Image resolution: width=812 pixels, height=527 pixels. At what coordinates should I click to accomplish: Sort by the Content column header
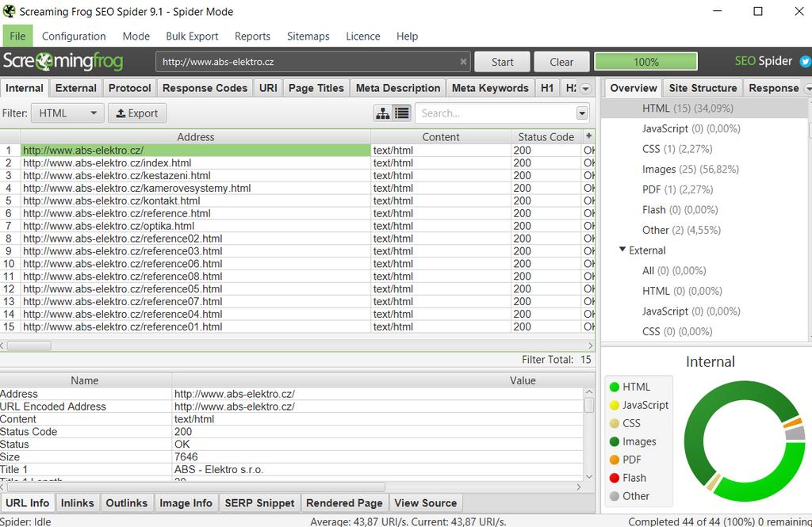[441, 136]
